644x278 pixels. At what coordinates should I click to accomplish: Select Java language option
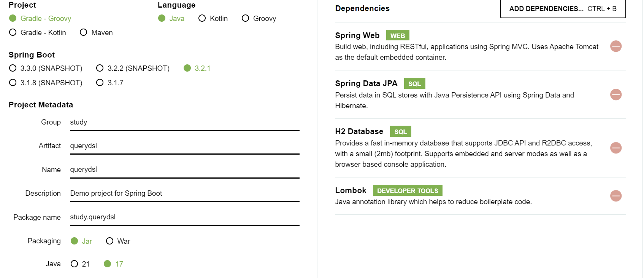171,18
